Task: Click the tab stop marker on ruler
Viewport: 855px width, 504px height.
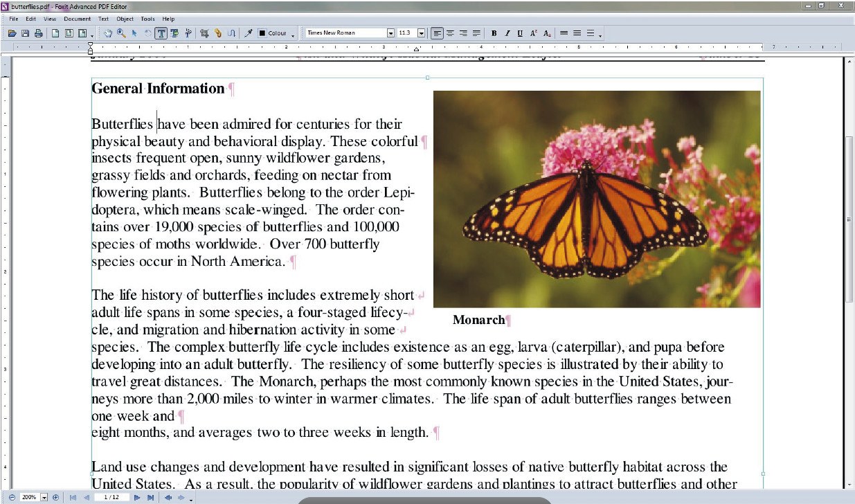Action: pos(416,49)
